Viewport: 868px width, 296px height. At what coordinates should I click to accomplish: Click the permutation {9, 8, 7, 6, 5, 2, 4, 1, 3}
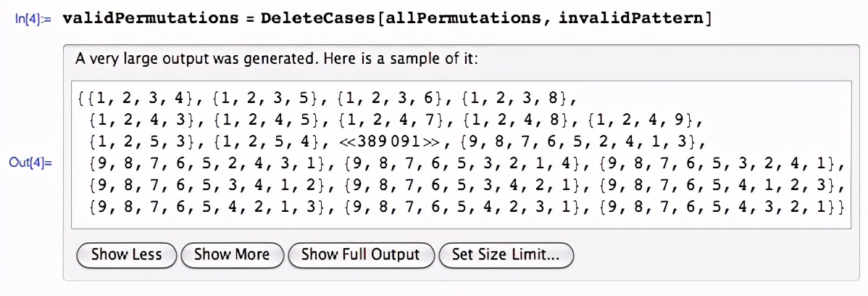(x=578, y=142)
